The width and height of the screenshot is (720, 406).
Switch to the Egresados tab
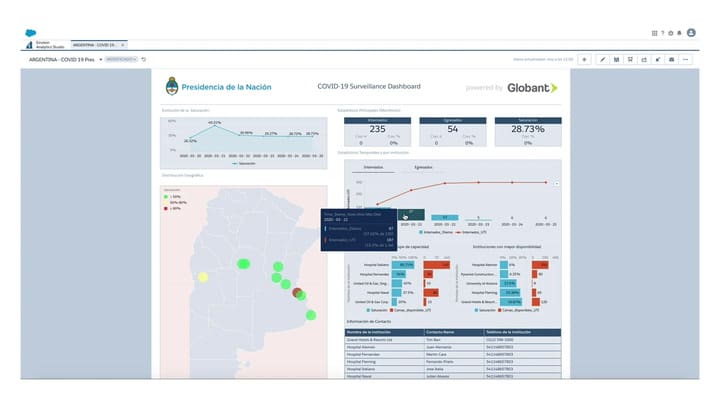click(423, 167)
